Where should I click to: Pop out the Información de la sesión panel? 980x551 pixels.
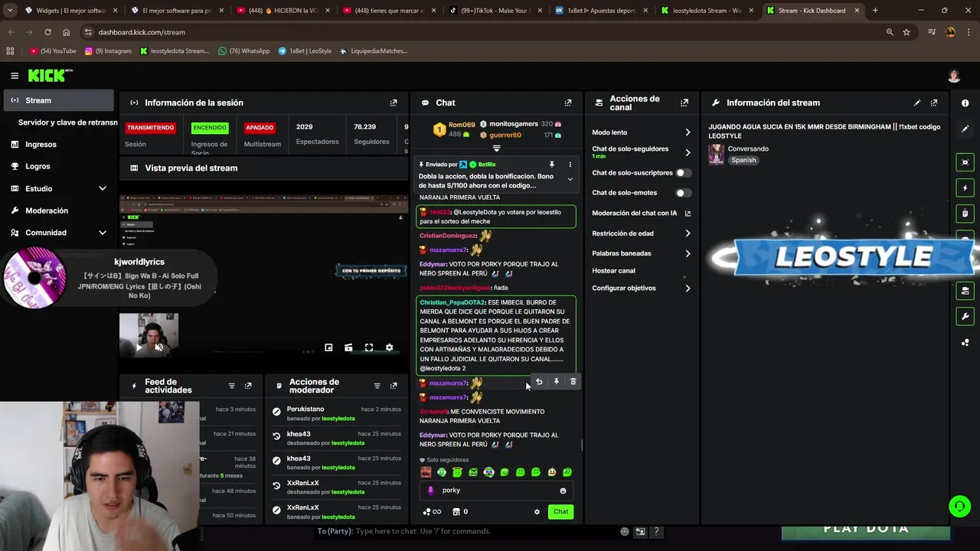coord(394,103)
